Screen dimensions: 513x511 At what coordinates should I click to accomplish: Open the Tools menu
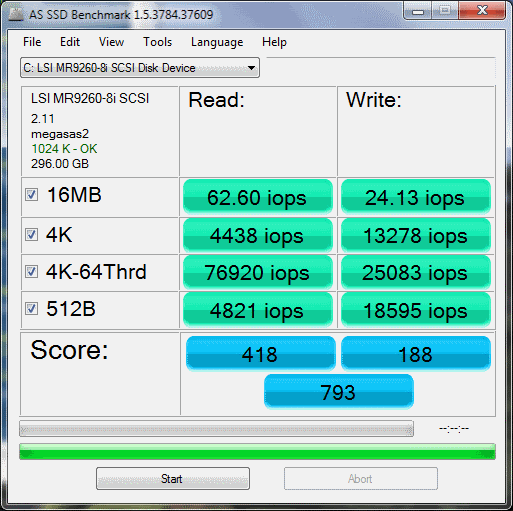click(157, 42)
